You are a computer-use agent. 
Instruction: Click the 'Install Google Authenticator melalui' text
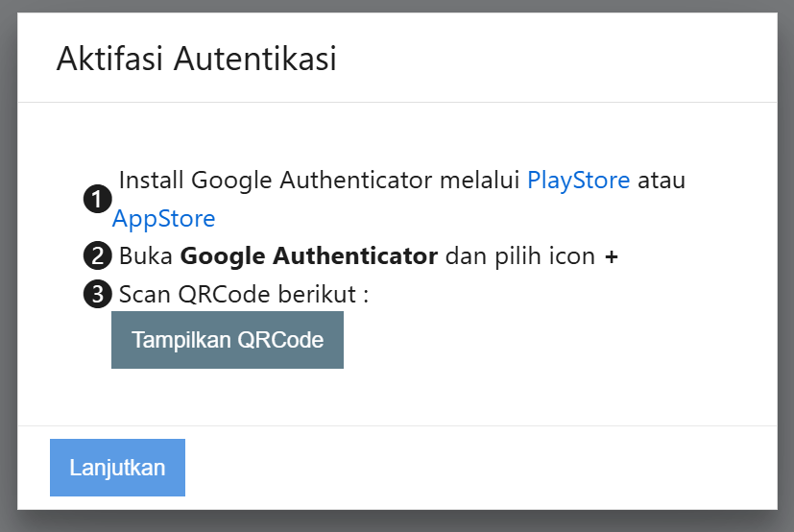coord(320,181)
